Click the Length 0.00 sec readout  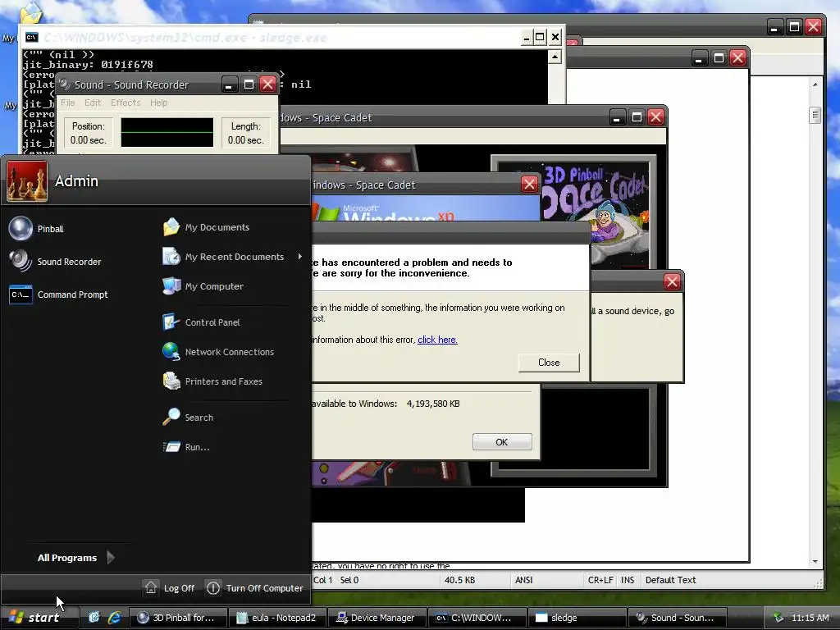(245, 133)
